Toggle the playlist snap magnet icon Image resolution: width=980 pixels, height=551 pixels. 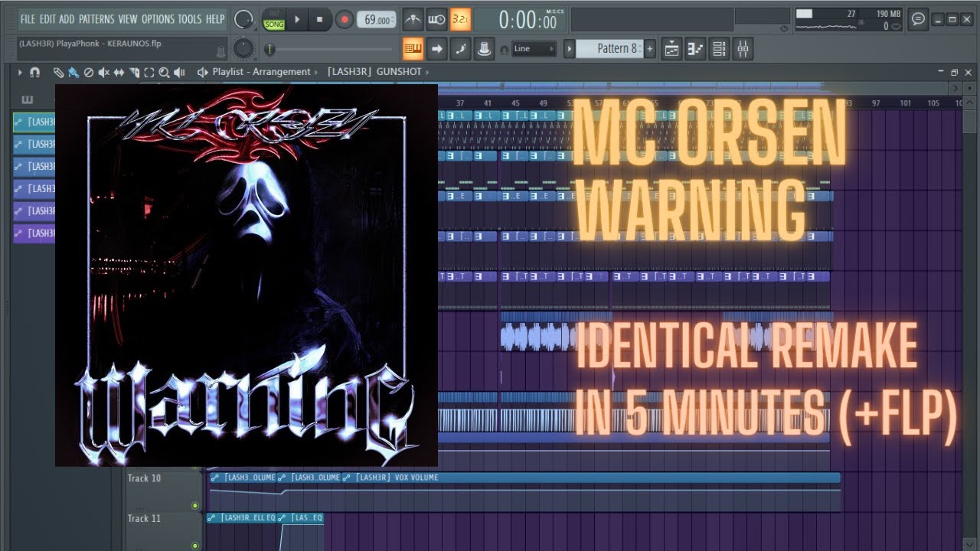(34, 72)
